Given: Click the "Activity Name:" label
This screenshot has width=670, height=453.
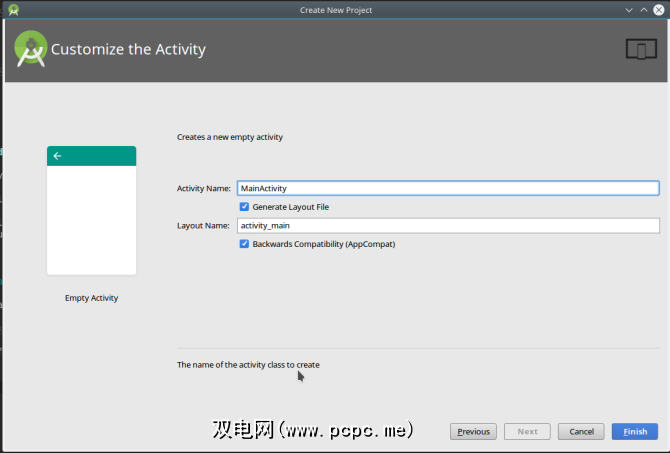Looking at the screenshot, I should click(x=203, y=188).
